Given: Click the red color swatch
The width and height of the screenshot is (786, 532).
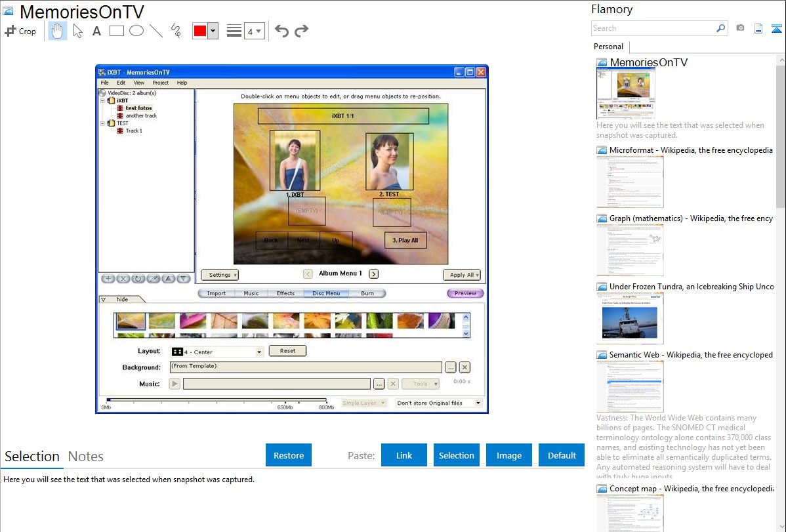Looking at the screenshot, I should (x=200, y=31).
